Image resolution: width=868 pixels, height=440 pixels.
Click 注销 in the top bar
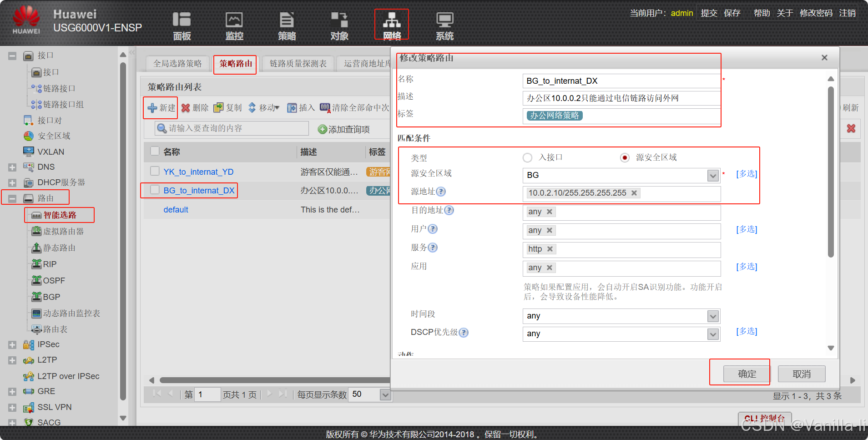(848, 13)
